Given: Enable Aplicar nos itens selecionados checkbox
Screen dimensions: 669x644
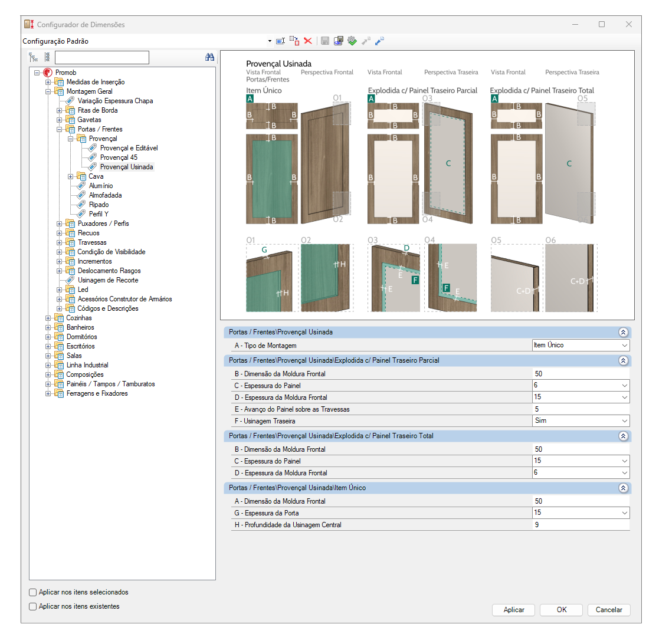Looking at the screenshot, I should 33,592.
